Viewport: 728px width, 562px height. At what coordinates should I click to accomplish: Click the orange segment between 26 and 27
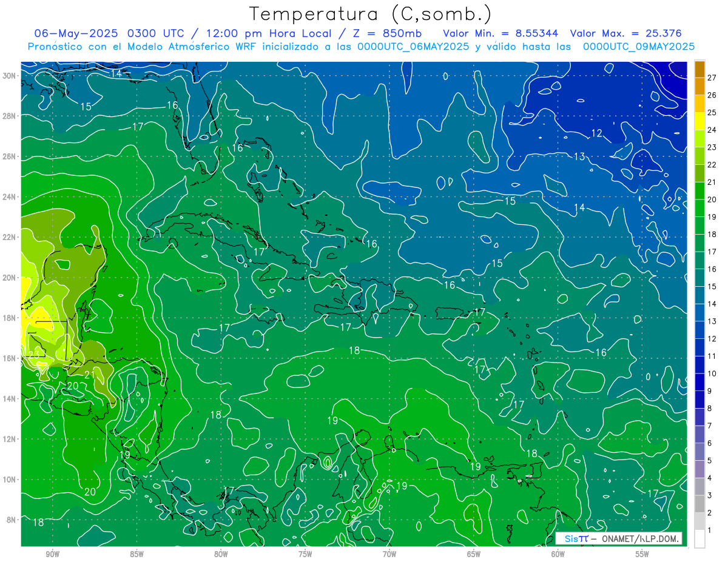[699, 86]
